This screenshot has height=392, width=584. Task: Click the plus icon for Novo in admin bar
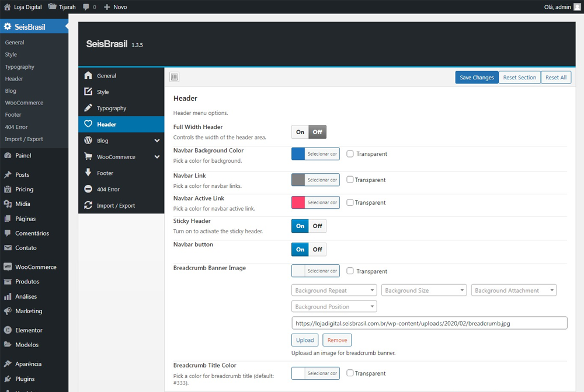pos(107,7)
